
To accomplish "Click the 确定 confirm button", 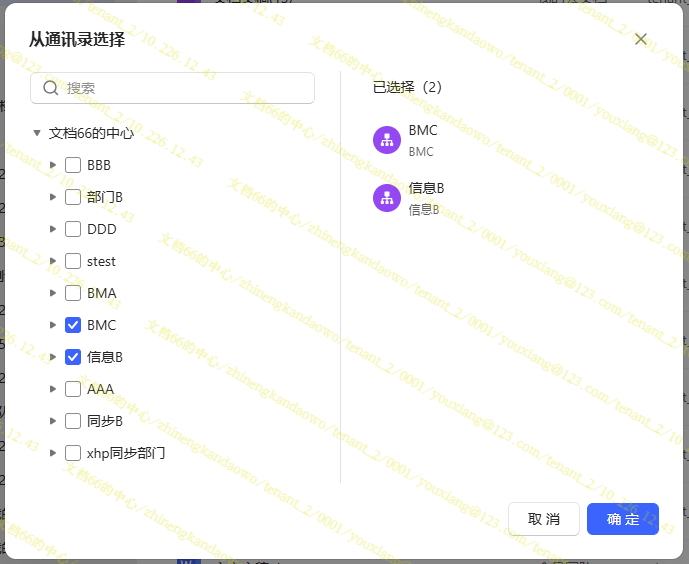I will point(623,519).
